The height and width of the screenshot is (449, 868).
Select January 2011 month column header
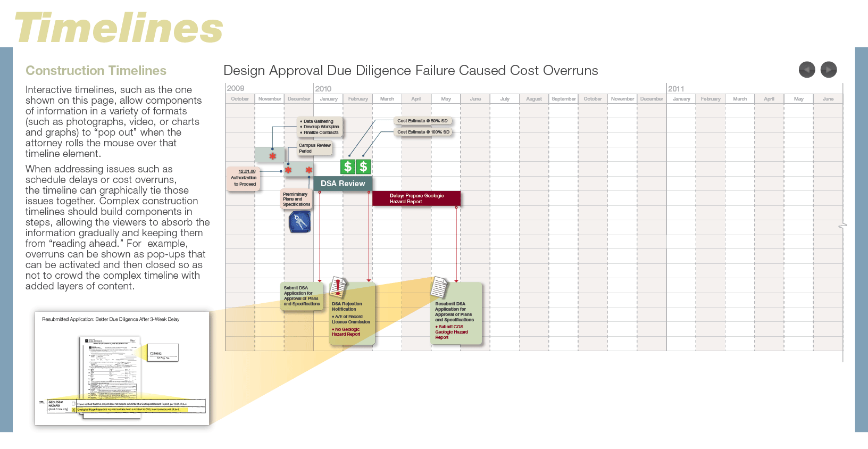pyautogui.click(x=681, y=99)
